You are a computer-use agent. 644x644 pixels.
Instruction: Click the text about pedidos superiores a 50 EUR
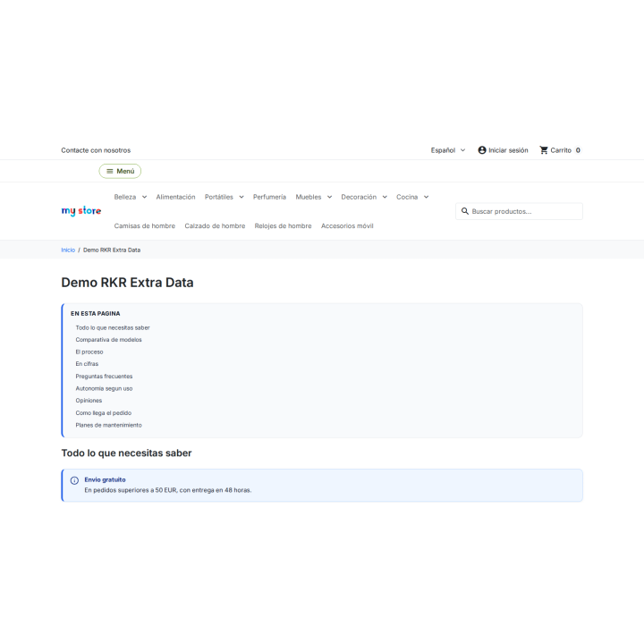point(168,490)
